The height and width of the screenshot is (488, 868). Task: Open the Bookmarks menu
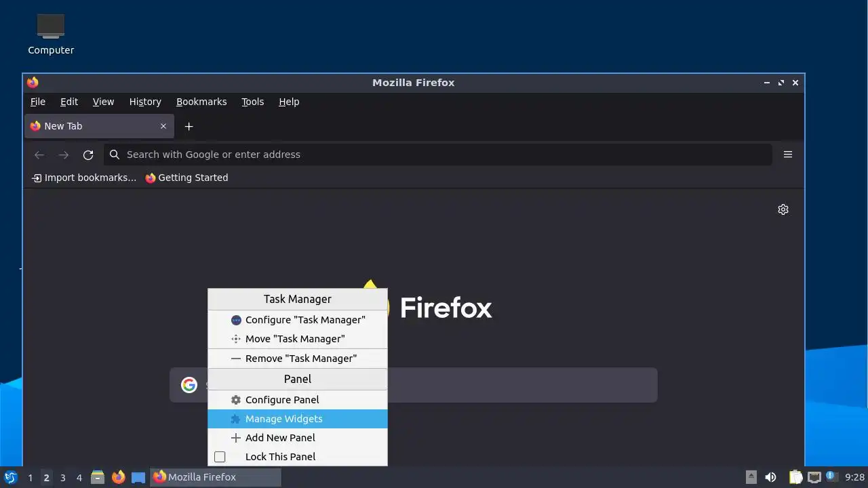pyautogui.click(x=201, y=102)
